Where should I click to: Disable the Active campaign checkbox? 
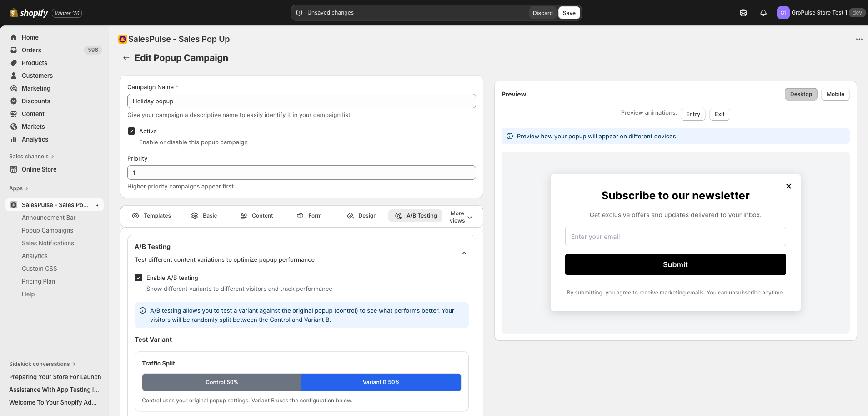131,131
